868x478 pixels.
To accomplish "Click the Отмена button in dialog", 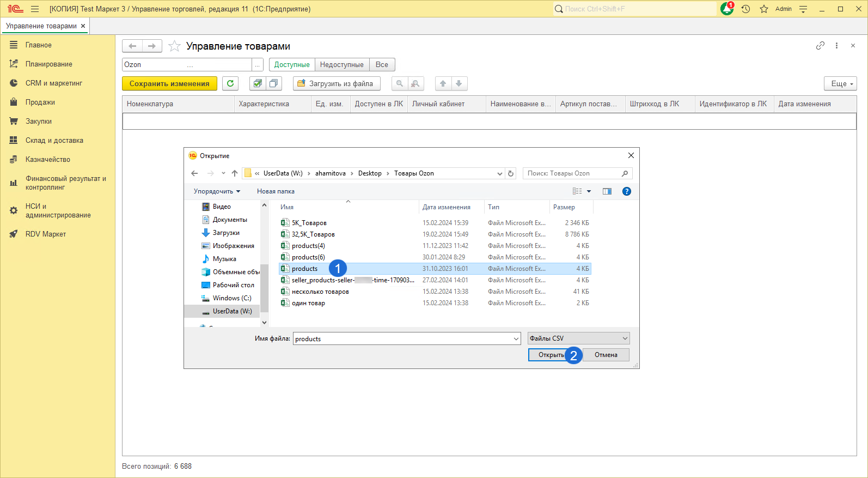I will click(606, 355).
